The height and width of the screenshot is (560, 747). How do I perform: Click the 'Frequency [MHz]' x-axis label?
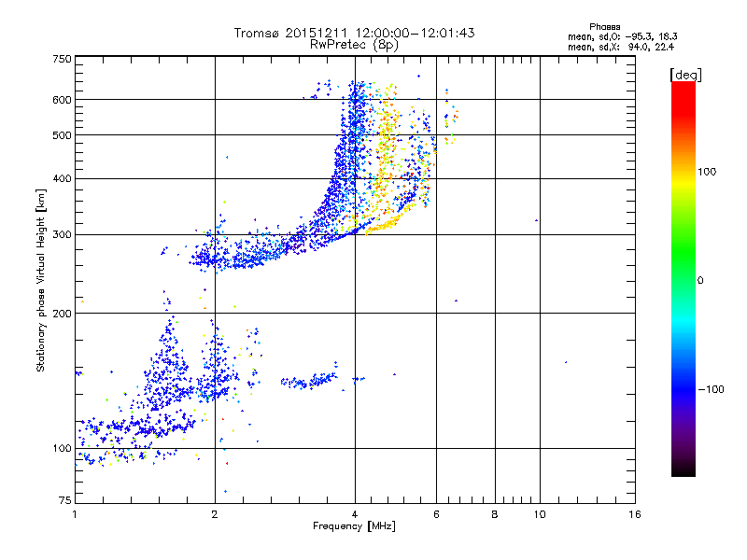click(x=354, y=526)
